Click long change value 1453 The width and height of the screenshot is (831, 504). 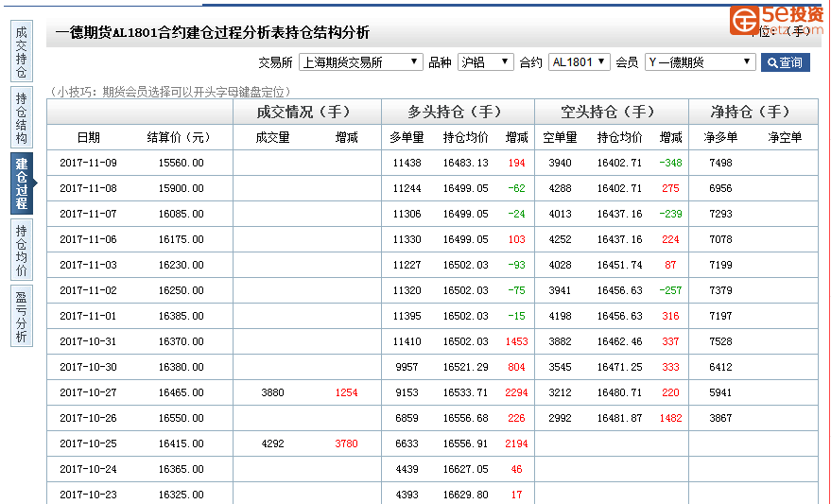pos(516,341)
